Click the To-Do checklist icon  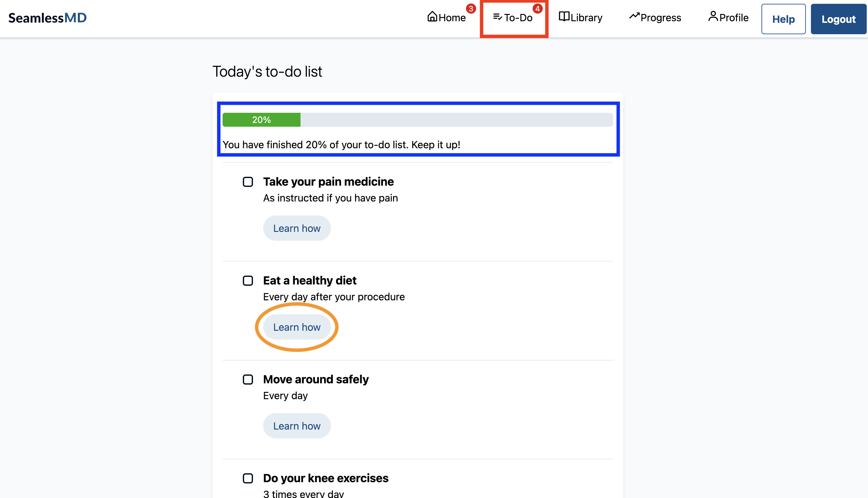pos(497,17)
